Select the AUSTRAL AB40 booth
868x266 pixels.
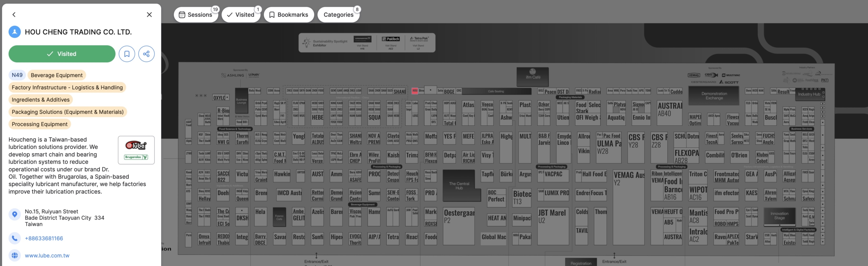670,113
